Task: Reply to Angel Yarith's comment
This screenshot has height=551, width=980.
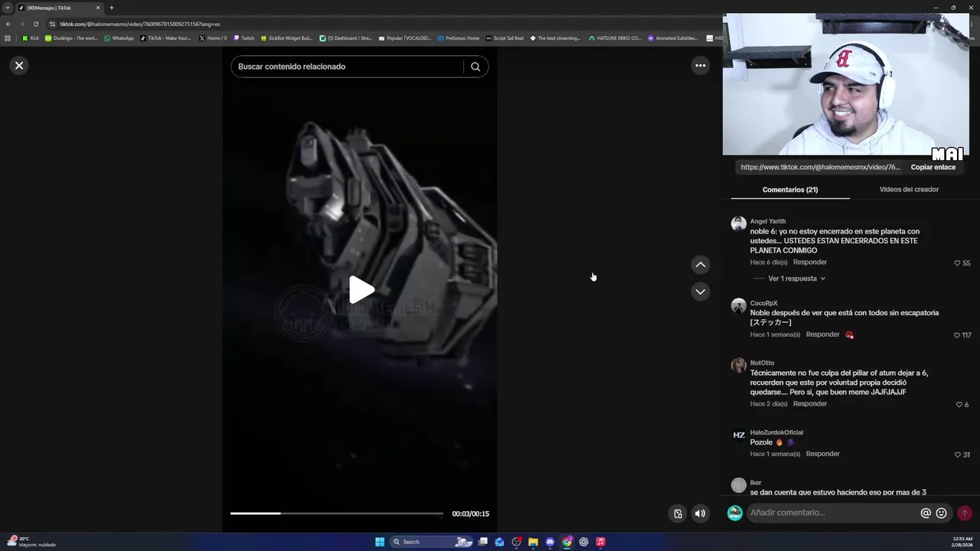Action: point(810,262)
